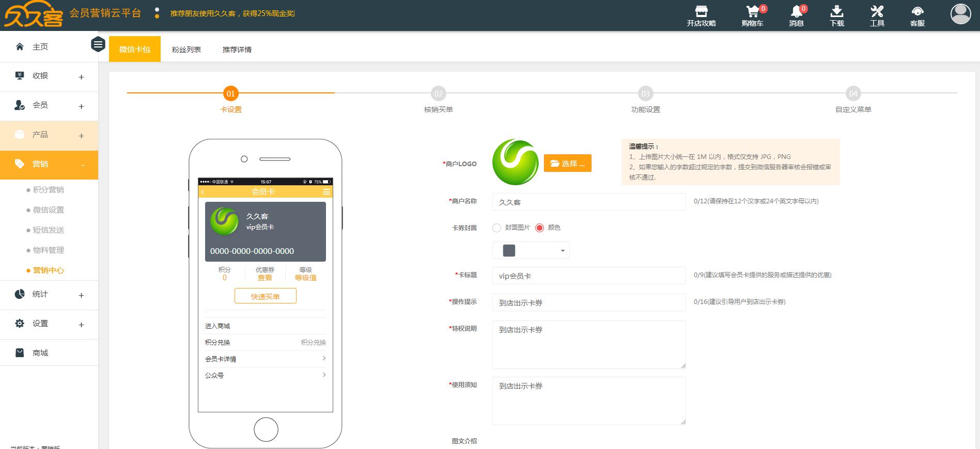The image size is (980, 449).
Task: Select 颜色 color radio option
Action: point(540,228)
